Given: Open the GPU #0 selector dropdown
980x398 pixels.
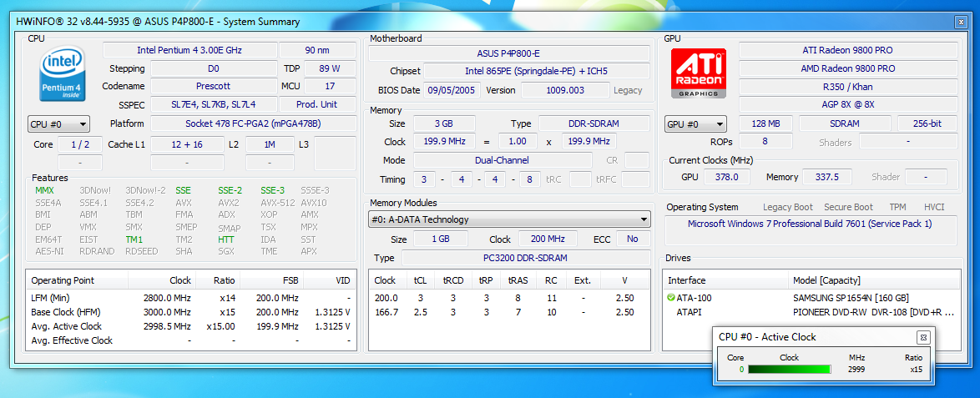Looking at the screenshot, I should [x=695, y=123].
